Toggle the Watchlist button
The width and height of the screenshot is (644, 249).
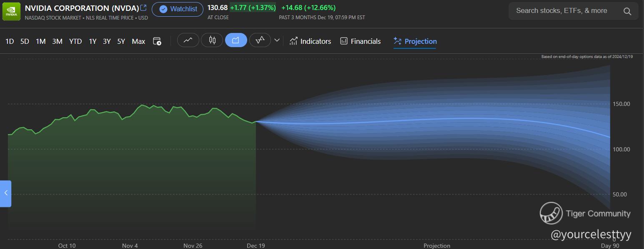[178, 9]
